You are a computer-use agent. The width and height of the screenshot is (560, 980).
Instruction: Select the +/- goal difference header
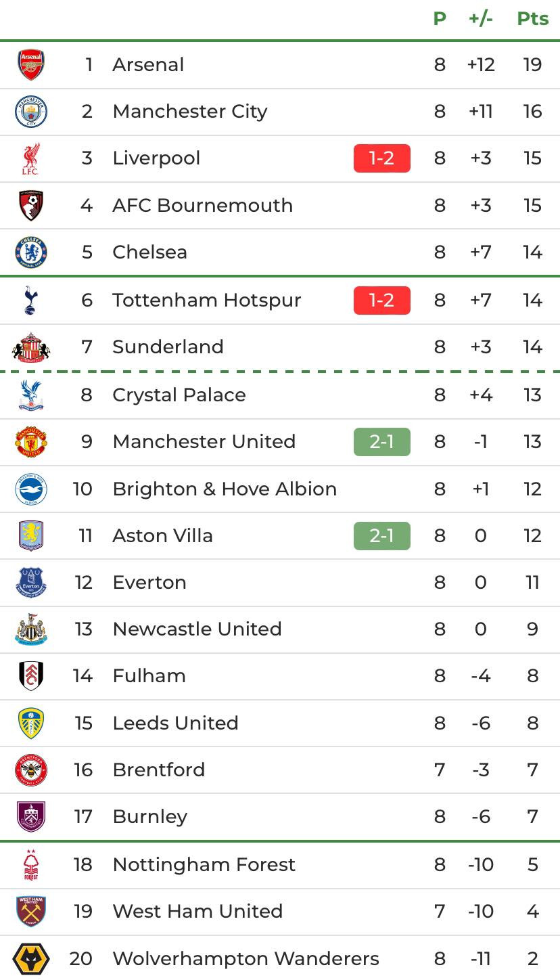(480, 19)
